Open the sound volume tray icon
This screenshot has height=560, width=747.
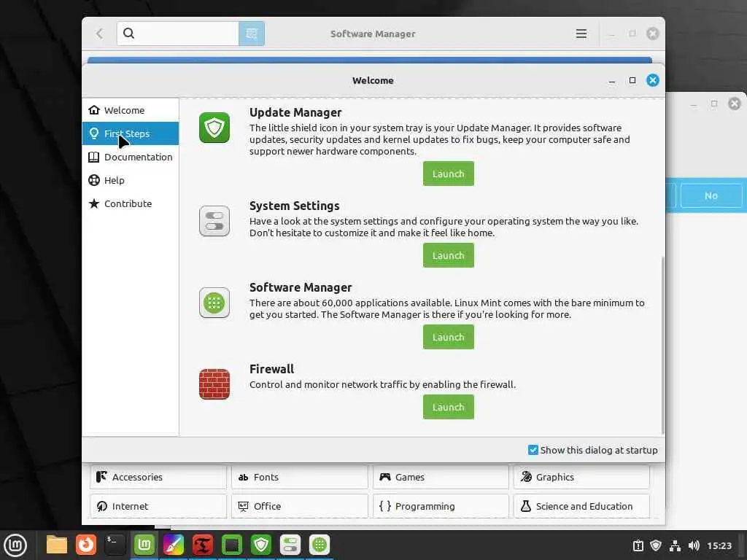coord(694,545)
